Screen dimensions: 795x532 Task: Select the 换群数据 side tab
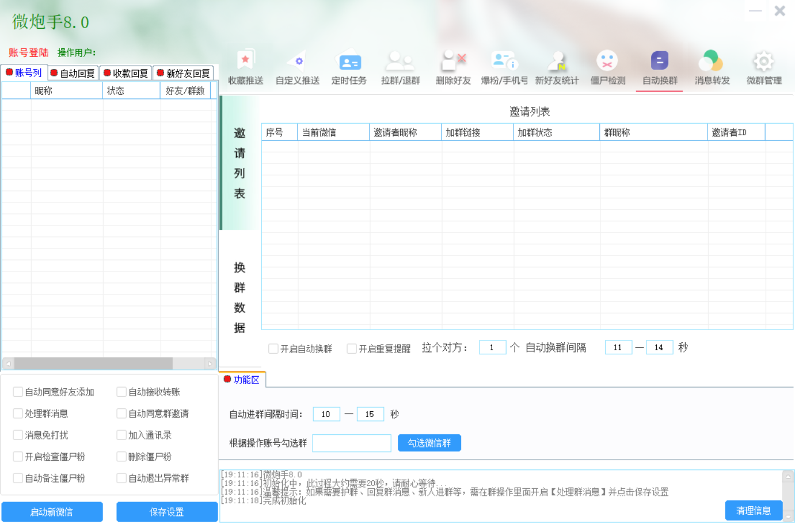coord(239,297)
